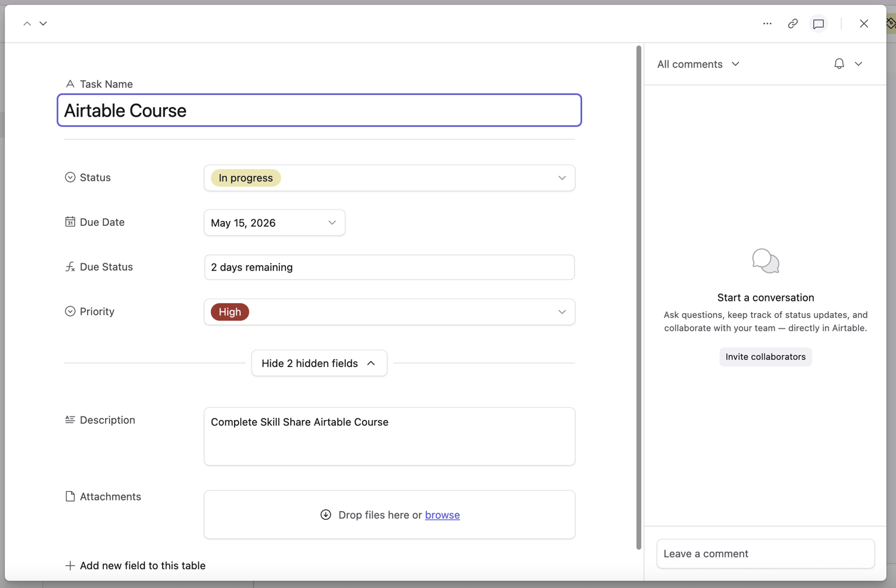Image resolution: width=896 pixels, height=588 pixels.
Task: Click the Description long-text icon
Action: tap(70, 420)
